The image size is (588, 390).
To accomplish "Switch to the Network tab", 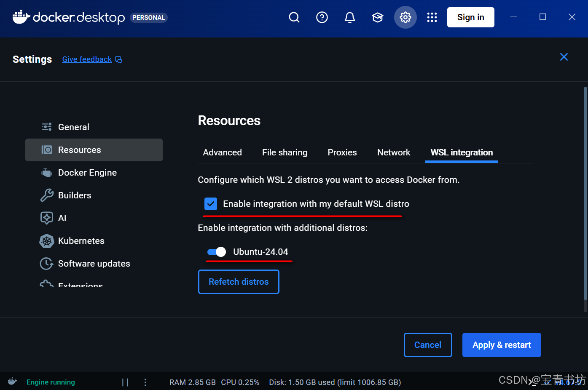I will (394, 152).
